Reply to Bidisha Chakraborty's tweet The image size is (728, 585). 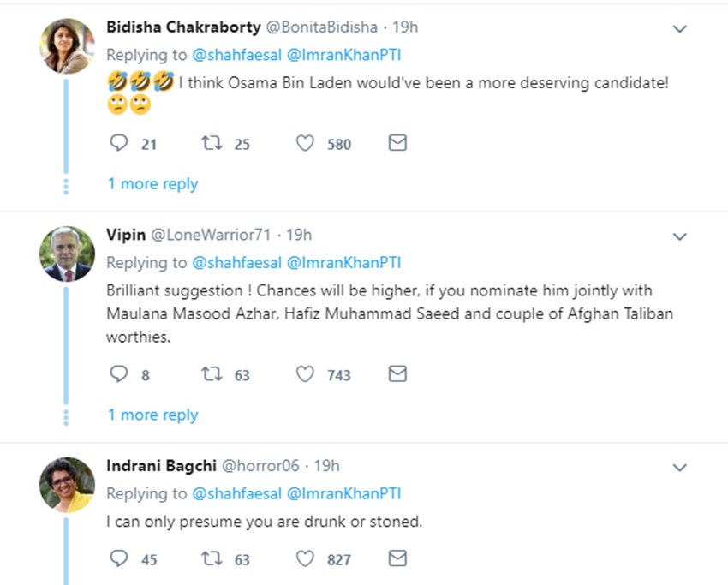[119, 144]
